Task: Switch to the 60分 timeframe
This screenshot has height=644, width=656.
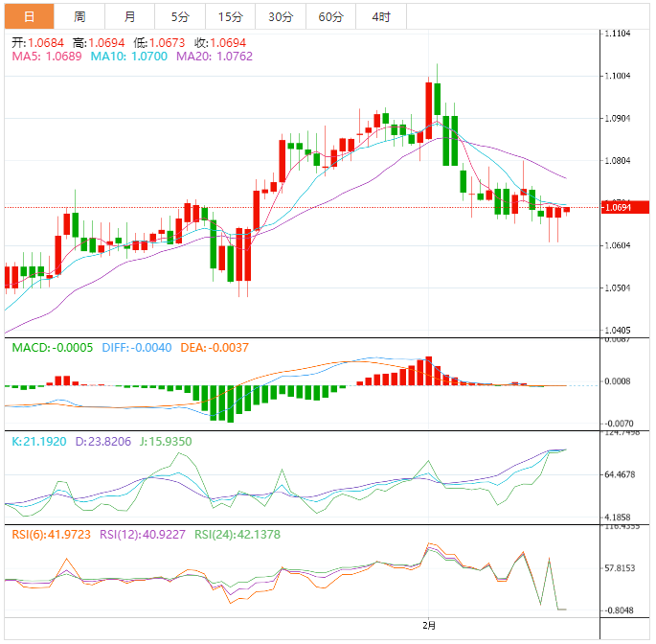Action: coord(330,16)
